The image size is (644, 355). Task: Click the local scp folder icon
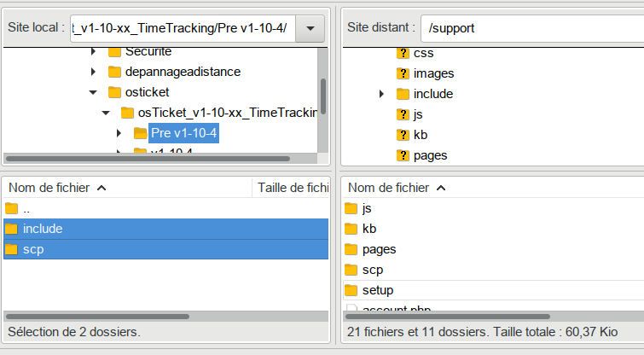12,249
